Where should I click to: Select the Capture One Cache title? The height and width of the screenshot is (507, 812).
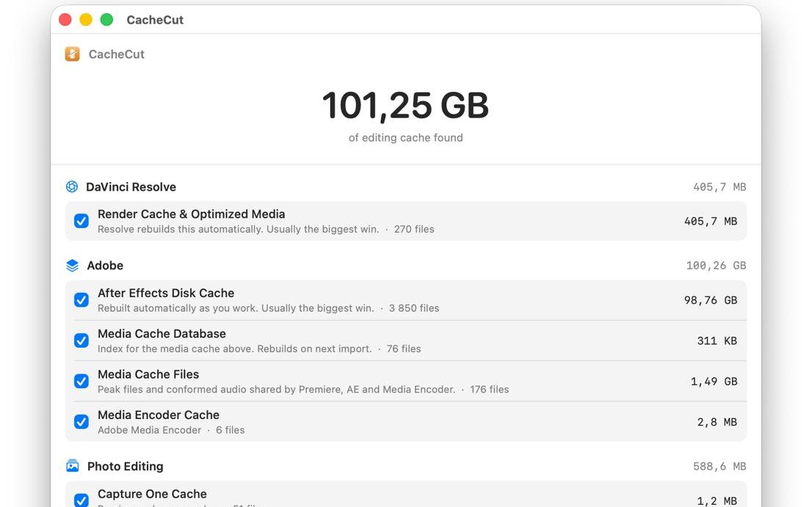tap(152, 494)
